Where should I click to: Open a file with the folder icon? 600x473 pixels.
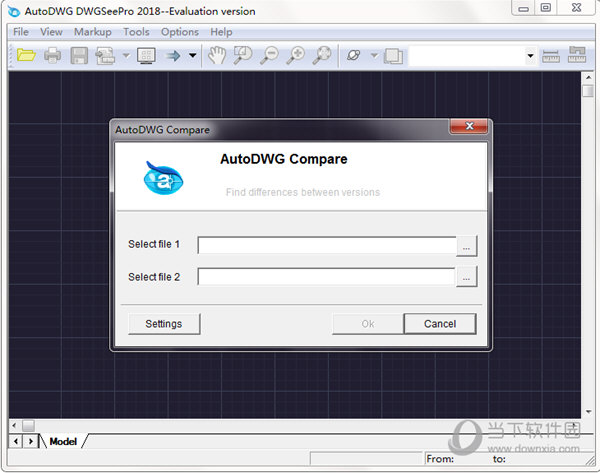click(x=26, y=55)
